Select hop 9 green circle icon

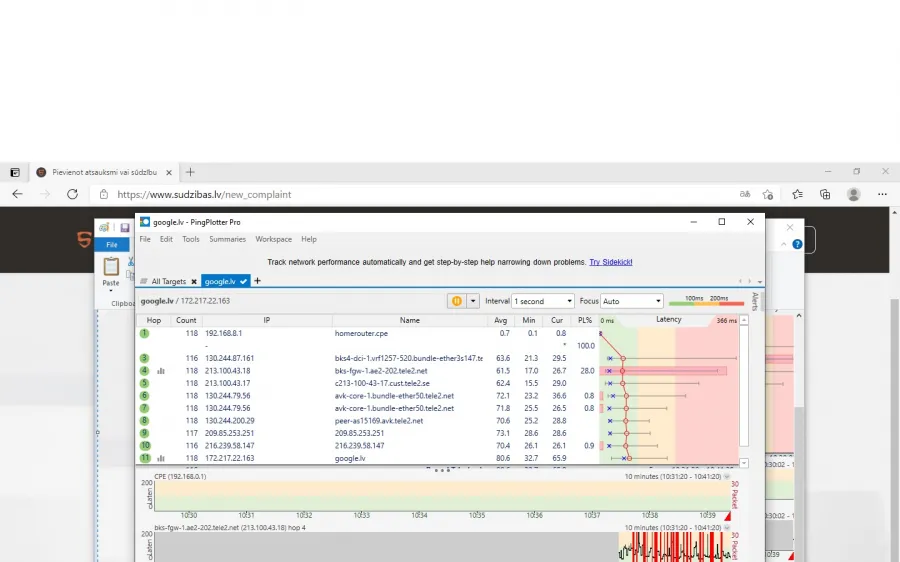pyautogui.click(x=144, y=433)
